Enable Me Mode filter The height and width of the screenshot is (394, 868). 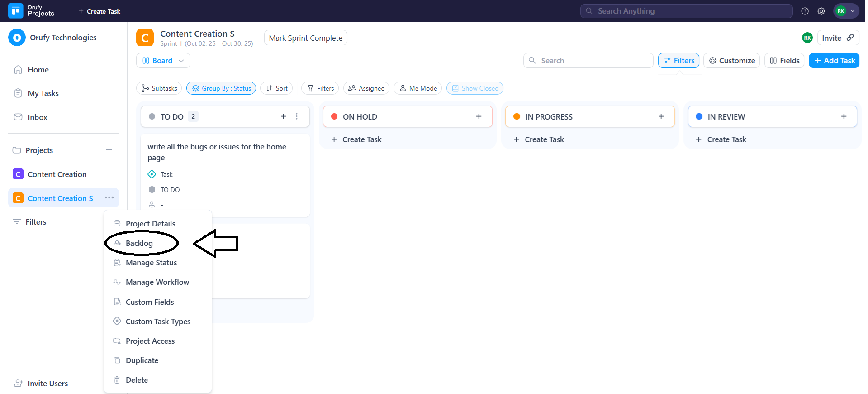(418, 88)
